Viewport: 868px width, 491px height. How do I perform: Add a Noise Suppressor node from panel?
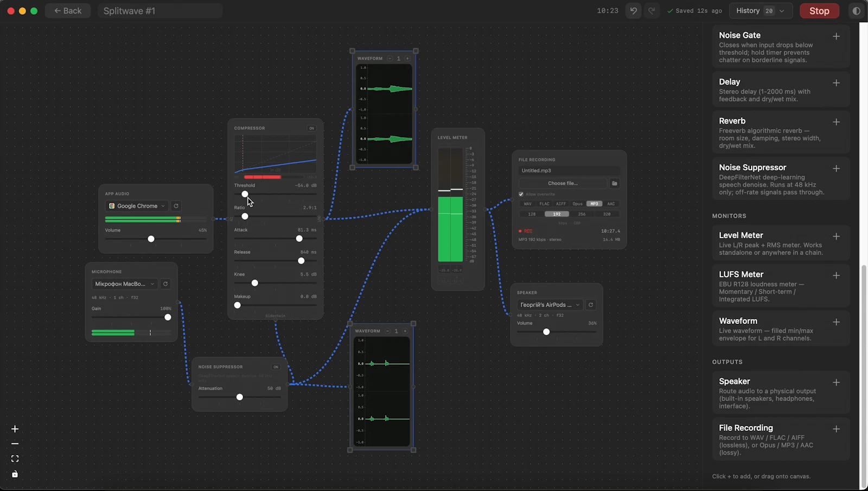837,169
